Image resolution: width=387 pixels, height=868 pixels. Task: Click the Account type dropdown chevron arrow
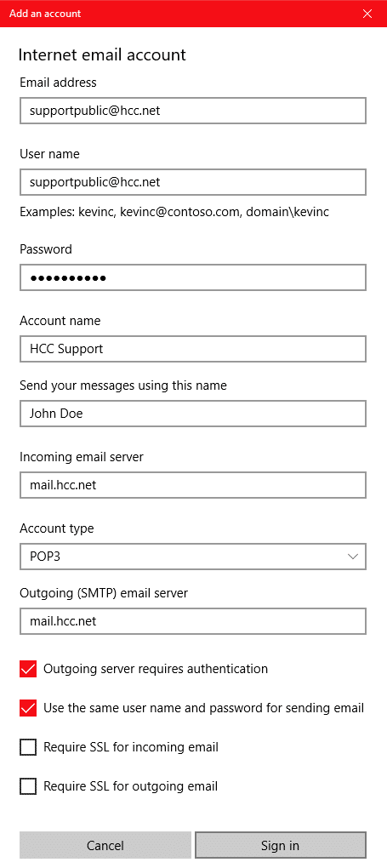pyautogui.click(x=353, y=557)
